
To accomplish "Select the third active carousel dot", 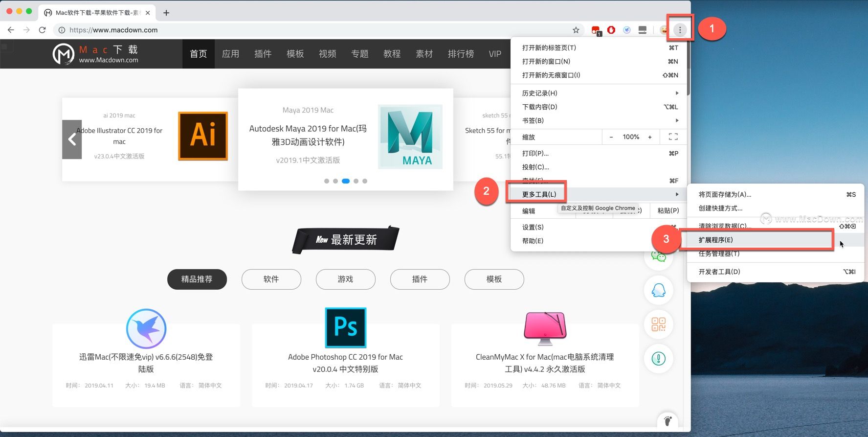I will [346, 181].
